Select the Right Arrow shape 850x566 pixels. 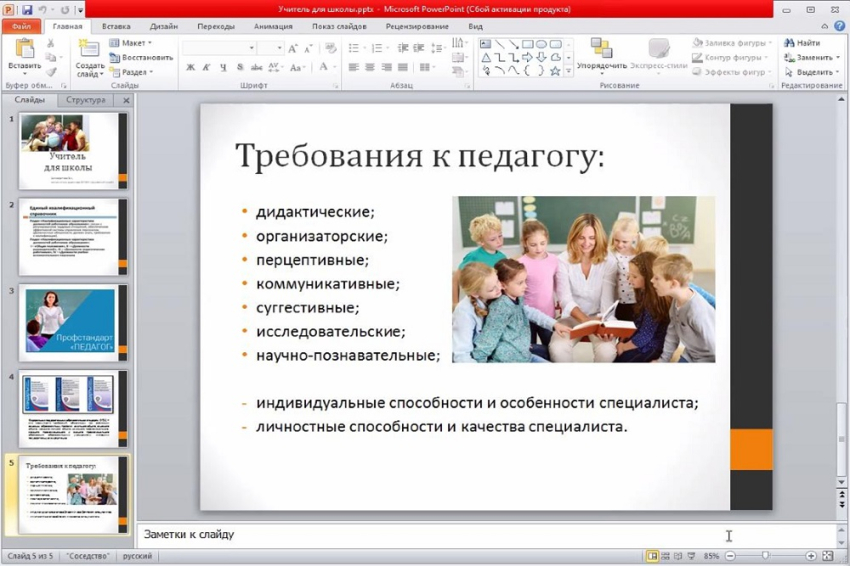click(x=527, y=57)
